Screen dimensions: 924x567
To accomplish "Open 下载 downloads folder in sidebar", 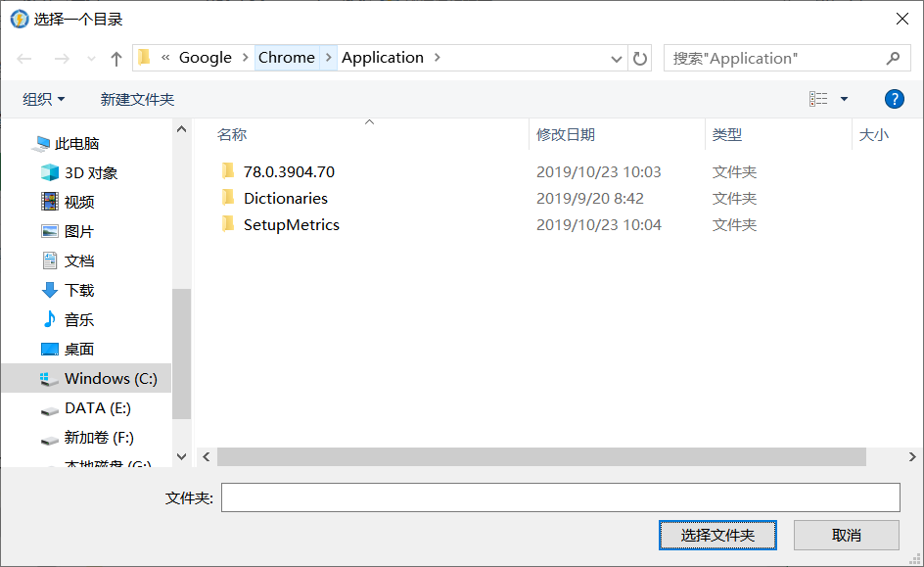I will (78, 291).
